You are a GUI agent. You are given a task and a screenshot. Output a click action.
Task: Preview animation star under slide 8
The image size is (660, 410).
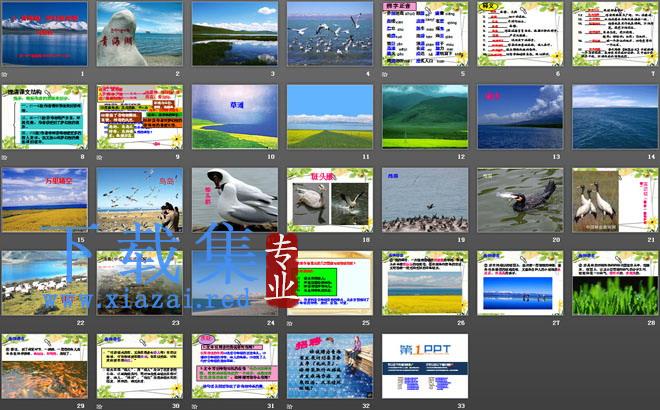(x=5, y=157)
